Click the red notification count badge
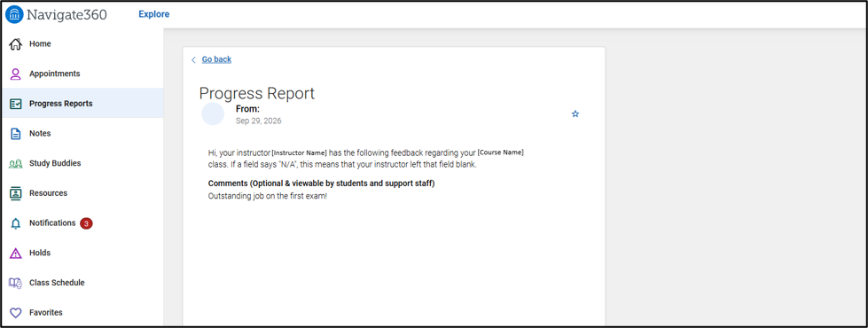The width and height of the screenshot is (868, 328). click(x=86, y=223)
